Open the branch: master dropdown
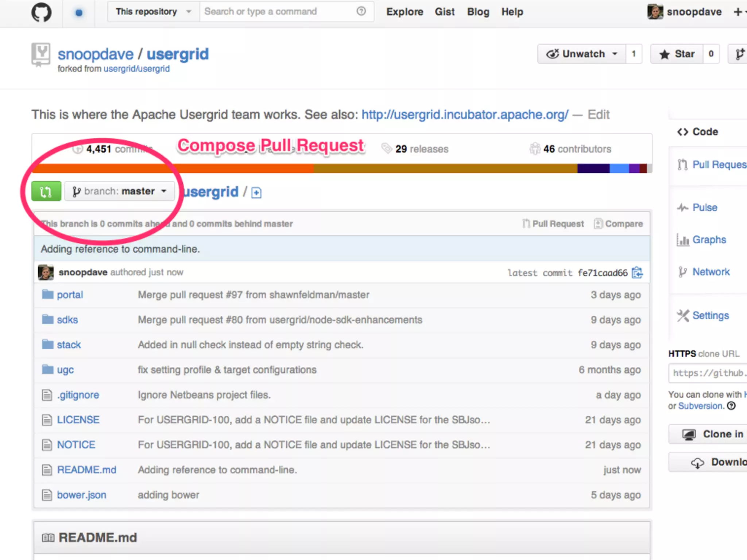Viewport: 747px width, 560px height. point(120,191)
